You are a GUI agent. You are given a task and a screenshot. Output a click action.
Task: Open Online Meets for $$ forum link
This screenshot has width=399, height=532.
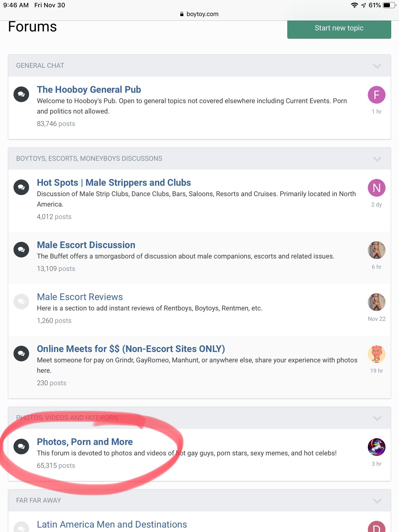tap(131, 349)
